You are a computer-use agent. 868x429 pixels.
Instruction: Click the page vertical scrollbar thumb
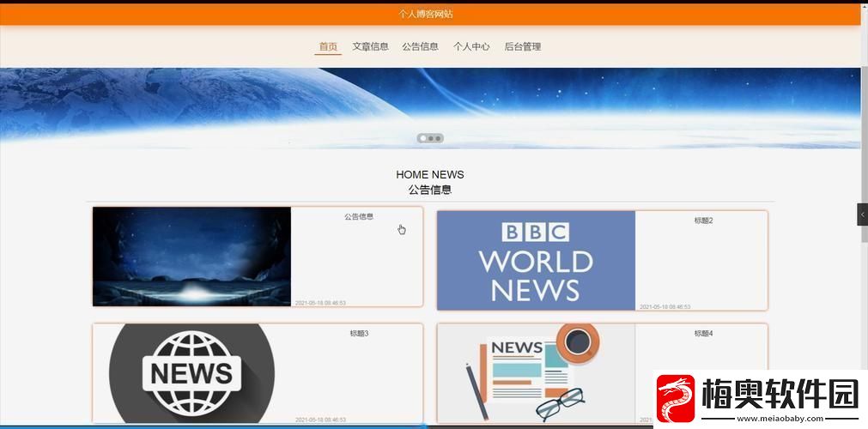tap(865, 155)
